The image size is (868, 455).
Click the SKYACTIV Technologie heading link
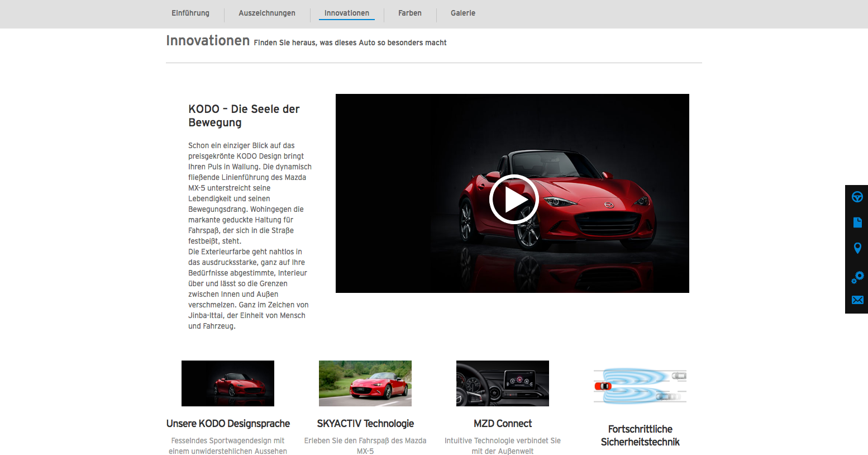(x=365, y=424)
